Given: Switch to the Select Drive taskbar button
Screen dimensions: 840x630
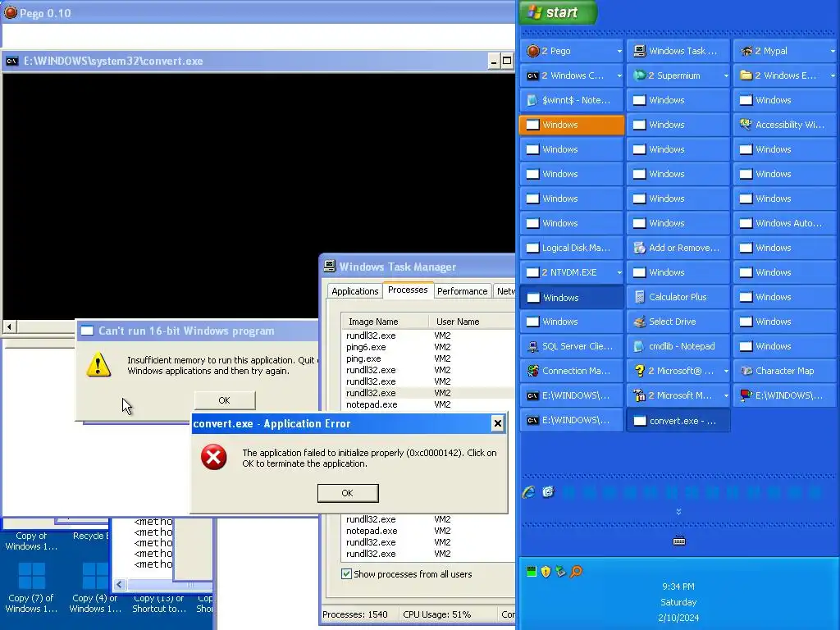Looking at the screenshot, I should click(x=678, y=322).
